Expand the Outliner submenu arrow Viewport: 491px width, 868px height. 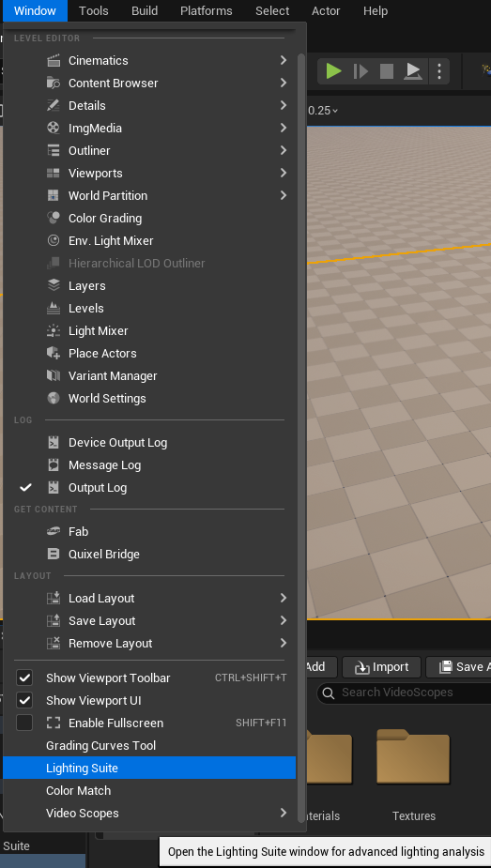pos(284,150)
